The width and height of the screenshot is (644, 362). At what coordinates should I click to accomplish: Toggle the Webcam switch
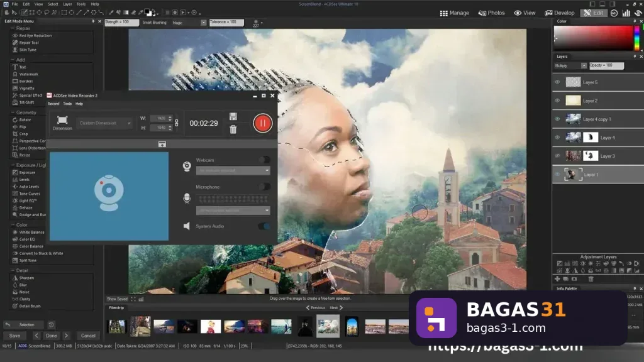click(x=265, y=160)
